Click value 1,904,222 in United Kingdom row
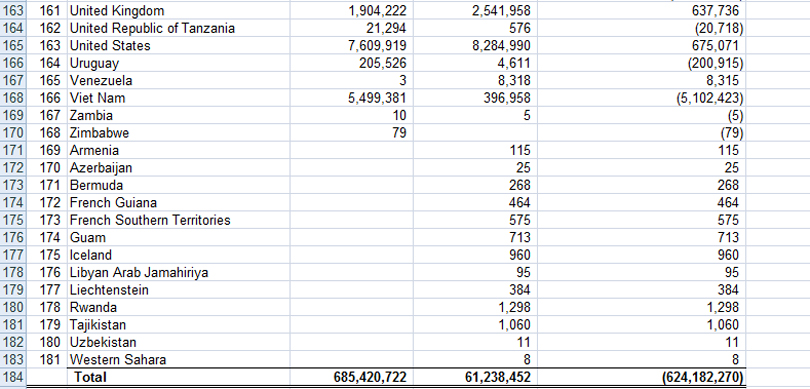Viewport: 810px width, 389px height. click(x=352, y=10)
